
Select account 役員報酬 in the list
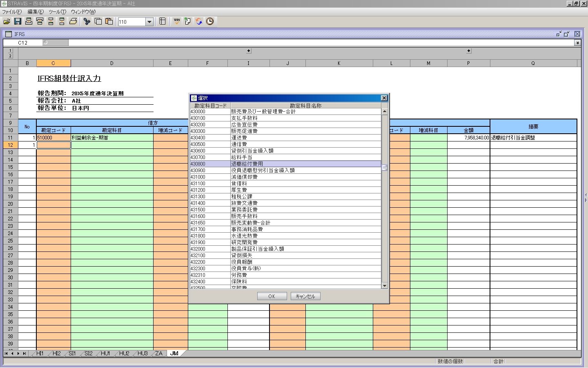(x=285, y=262)
